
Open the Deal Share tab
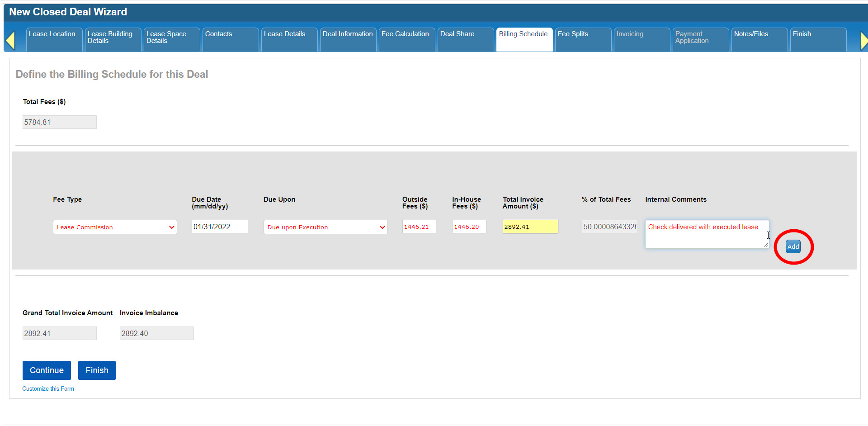tap(465, 39)
